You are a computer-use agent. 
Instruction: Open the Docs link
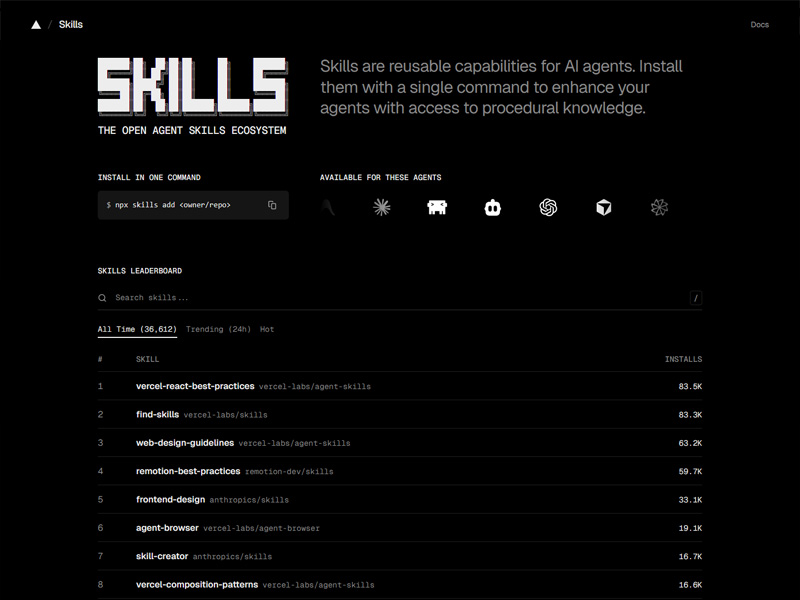[758, 24]
